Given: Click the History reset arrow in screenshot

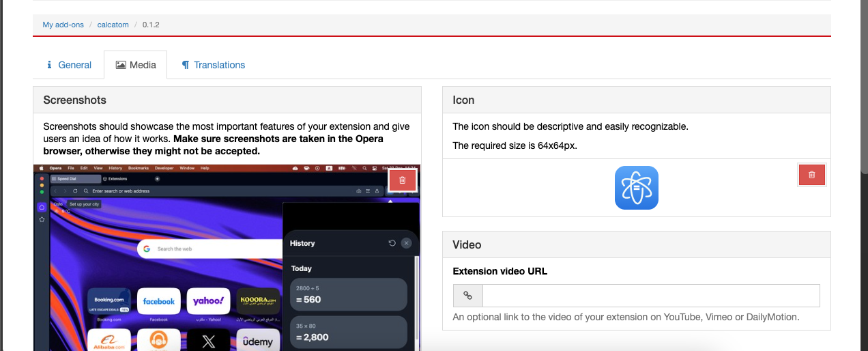Looking at the screenshot, I should pyautogui.click(x=392, y=243).
